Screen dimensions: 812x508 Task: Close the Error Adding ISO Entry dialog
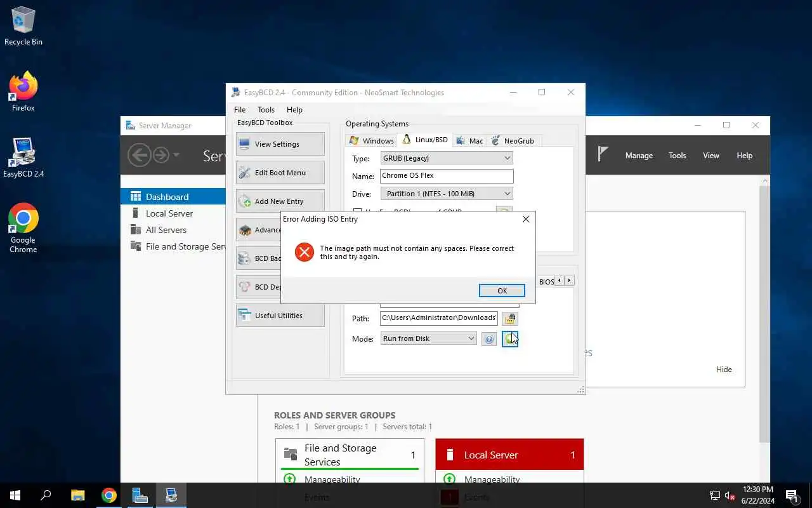click(x=525, y=219)
